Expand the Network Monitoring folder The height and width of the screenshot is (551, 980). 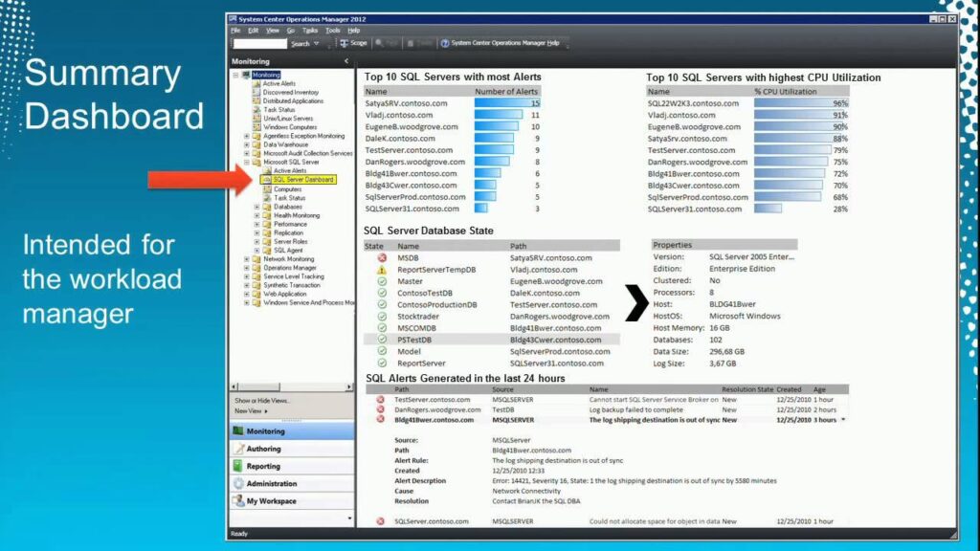coord(247,259)
